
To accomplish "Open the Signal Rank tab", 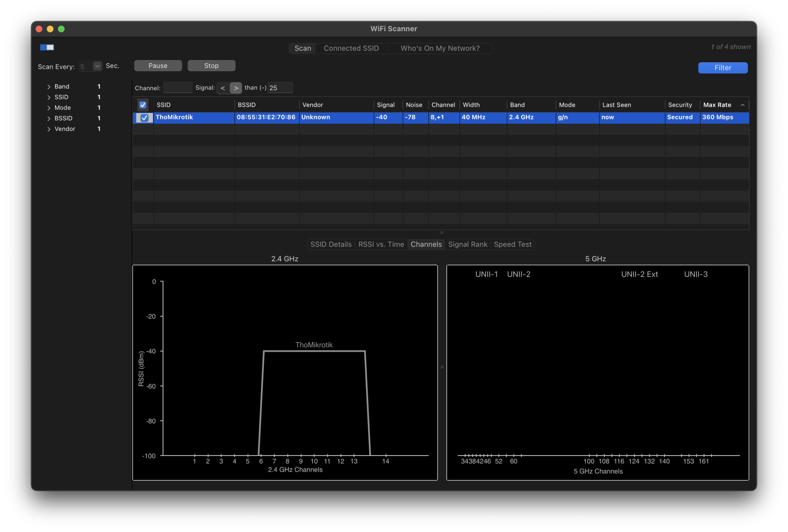I will [468, 244].
